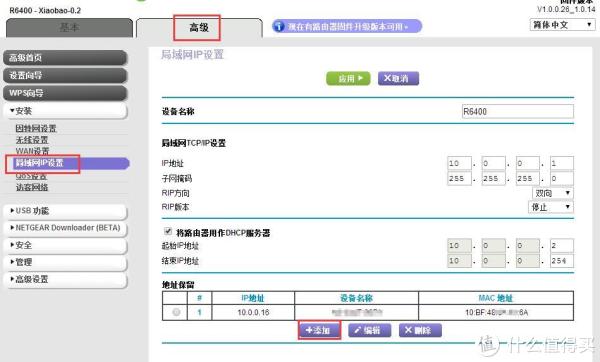Screen dimensions: 600x362
Task: Click the first IP地址 octet field (10)
Action: 460,163
